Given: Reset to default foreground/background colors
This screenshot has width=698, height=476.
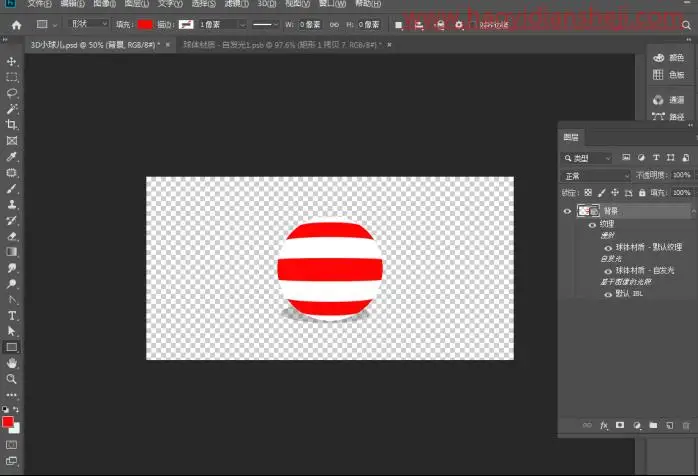Looking at the screenshot, I should coord(5,409).
